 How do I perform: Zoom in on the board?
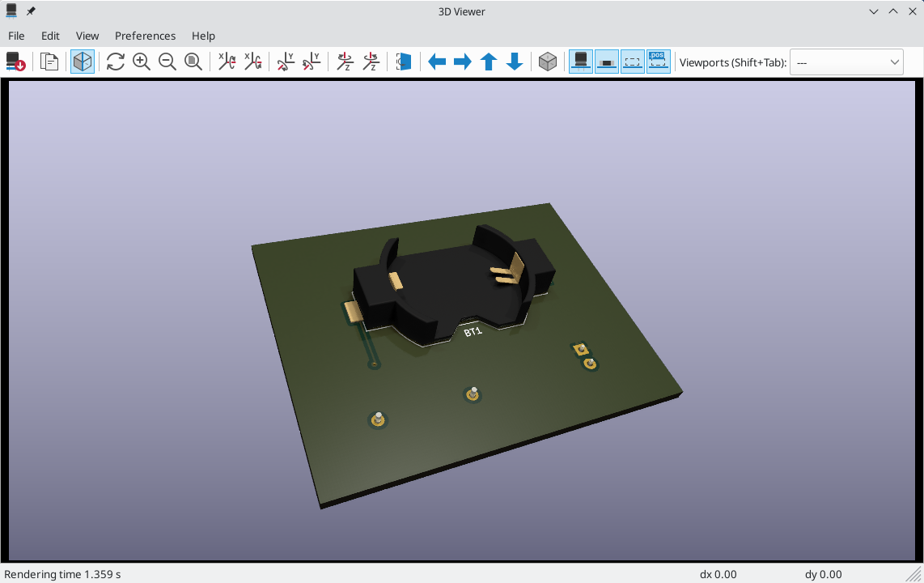pos(142,62)
